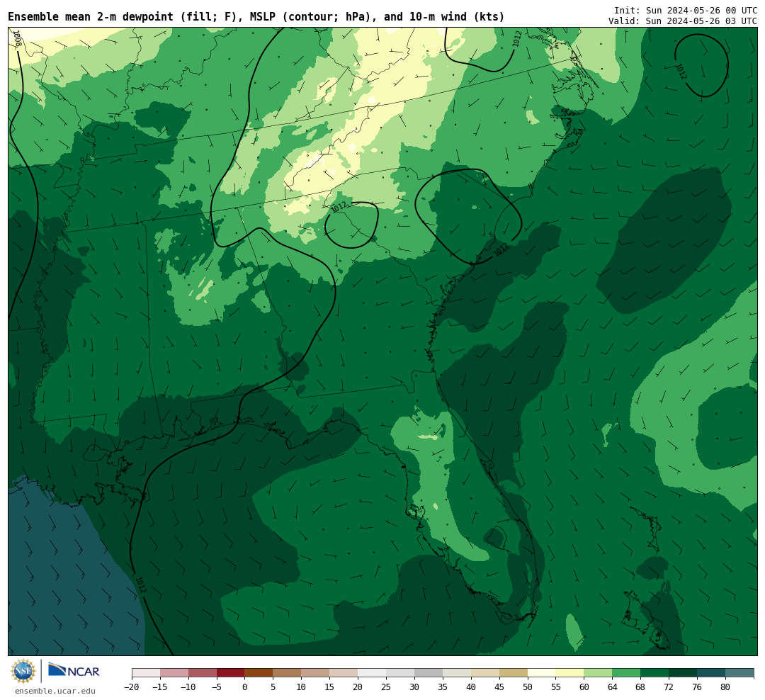Pick the dark red -5 to 0 swatch

(x=231, y=673)
